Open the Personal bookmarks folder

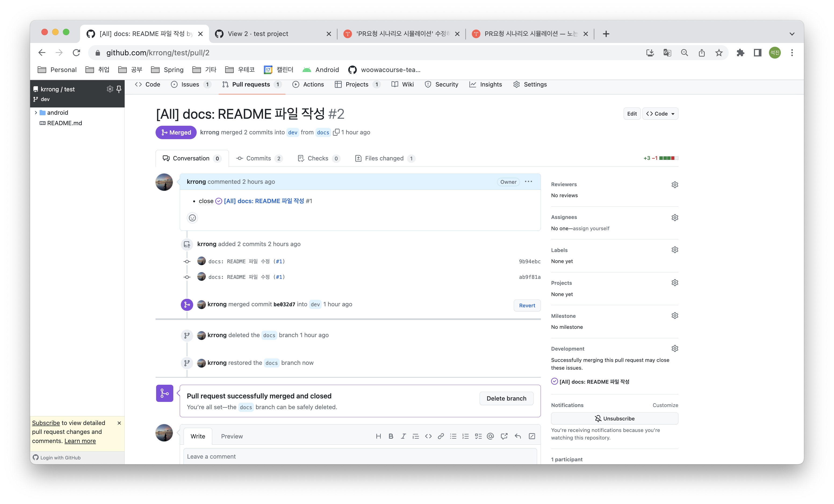pyautogui.click(x=57, y=70)
